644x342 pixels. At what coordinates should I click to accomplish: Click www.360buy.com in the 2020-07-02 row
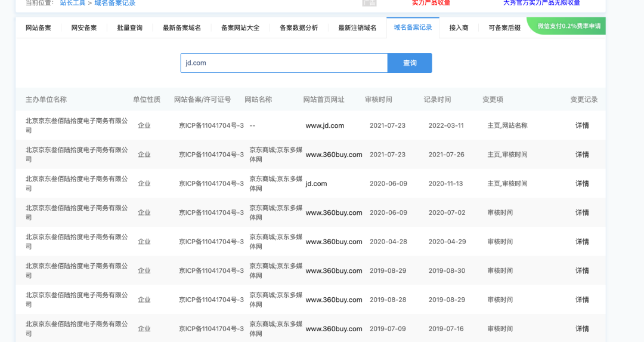334,212
